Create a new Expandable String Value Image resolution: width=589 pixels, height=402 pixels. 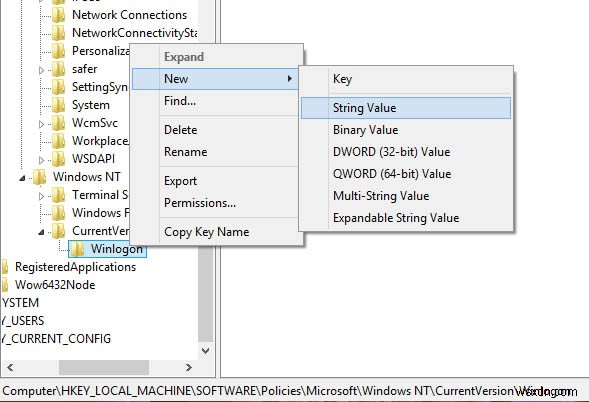(406, 218)
